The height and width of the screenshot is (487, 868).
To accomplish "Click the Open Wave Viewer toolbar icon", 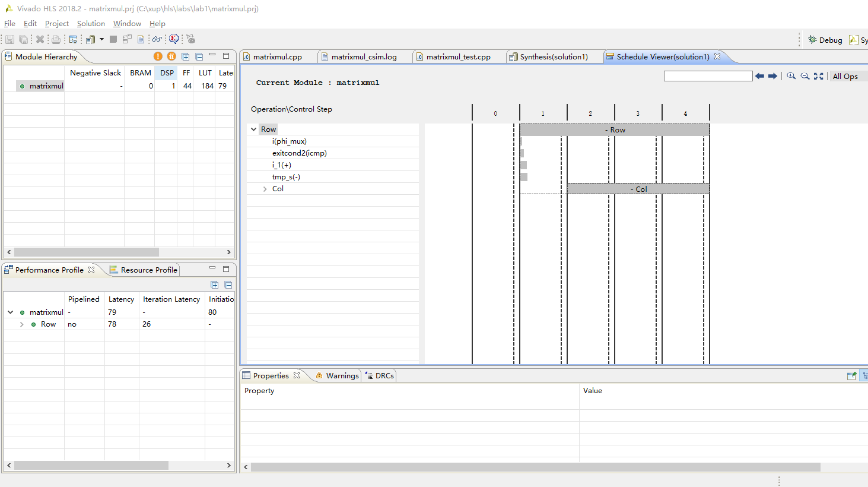I will (190, 39).
